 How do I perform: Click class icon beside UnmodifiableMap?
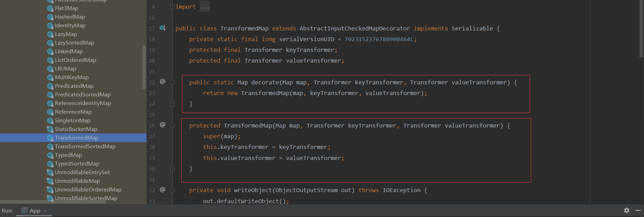[50, 181]
